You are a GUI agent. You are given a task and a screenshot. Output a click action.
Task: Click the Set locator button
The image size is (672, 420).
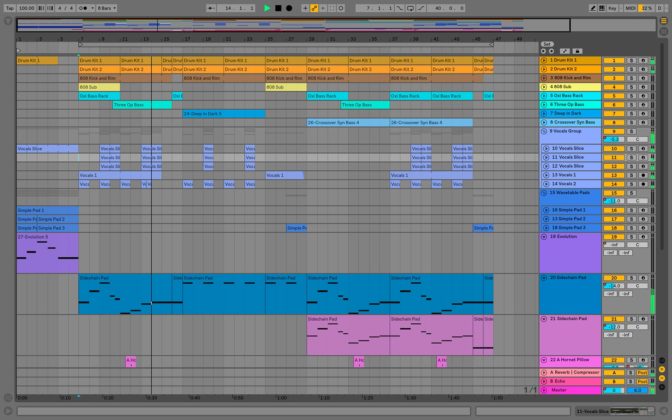click(x=547, y=44)
